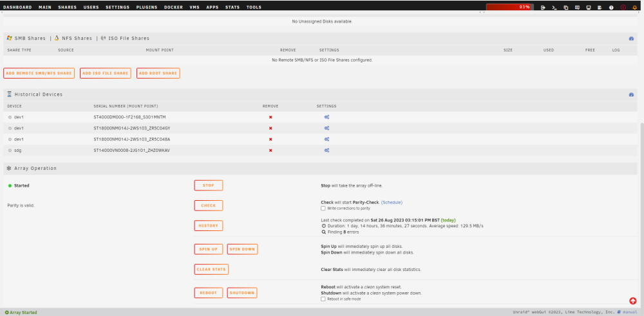Click the disc icon beside ISO File Shares
Viewport: 644px width, 316px height.
103,38
